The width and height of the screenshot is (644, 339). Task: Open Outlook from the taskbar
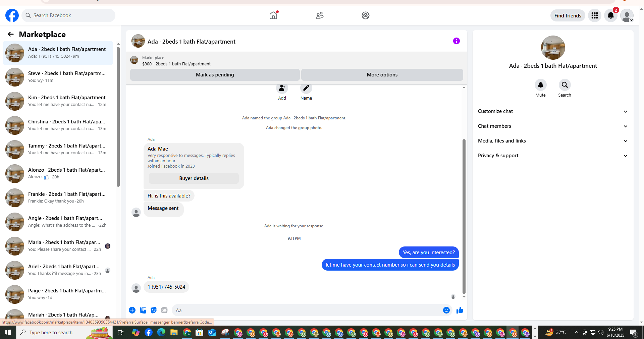coord(212,332)
